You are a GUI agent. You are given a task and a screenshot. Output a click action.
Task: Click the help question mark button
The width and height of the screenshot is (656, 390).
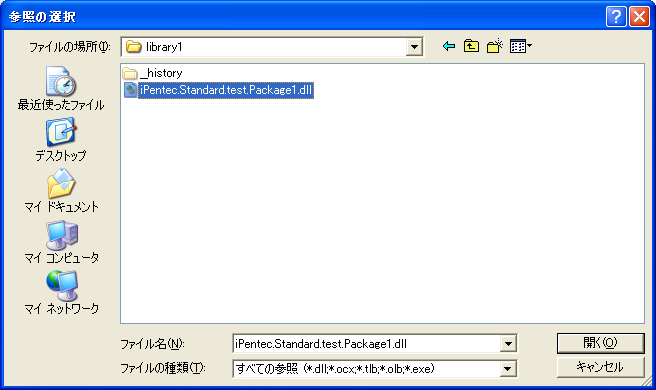click(x=616, y=17)
